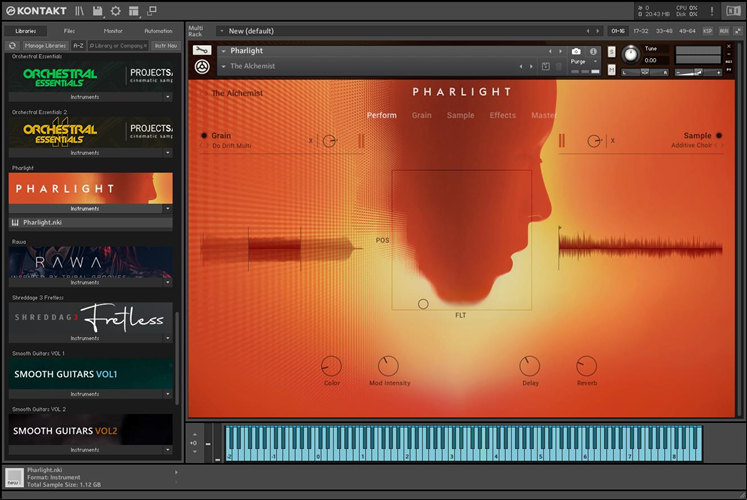The image size is (747, 500).
Task: Toggle the Grain layer power button
Action: pos(204,135)
